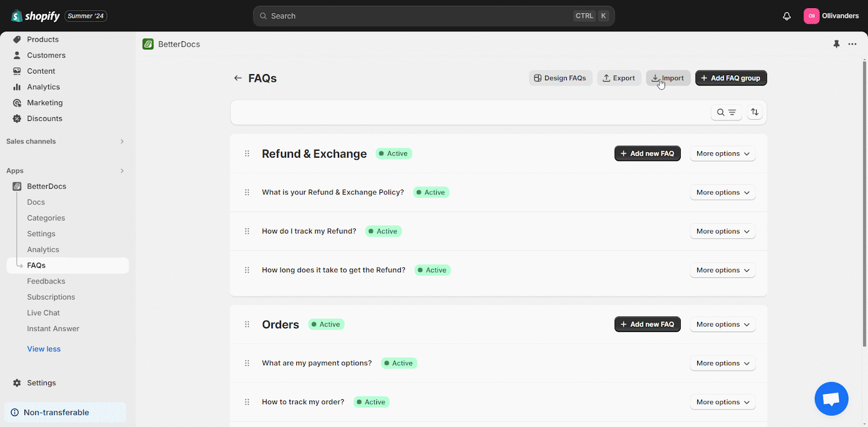Click the Add FAQ group button
The image size is (868, 427).
click(730, 77)
